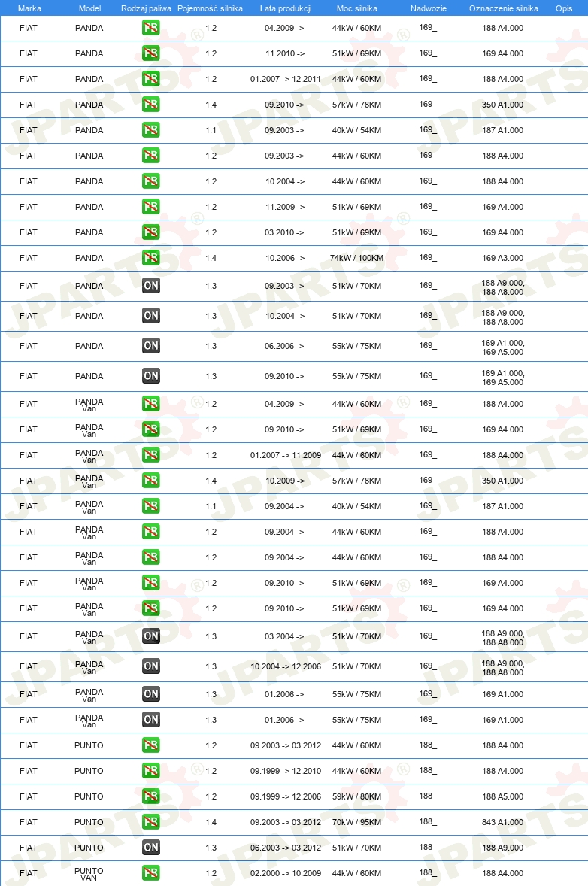This screenshot has height=886, width=588.
Task: Click the '09.1999 -> 12.2006' production years cell
Action: click(285, 796)
